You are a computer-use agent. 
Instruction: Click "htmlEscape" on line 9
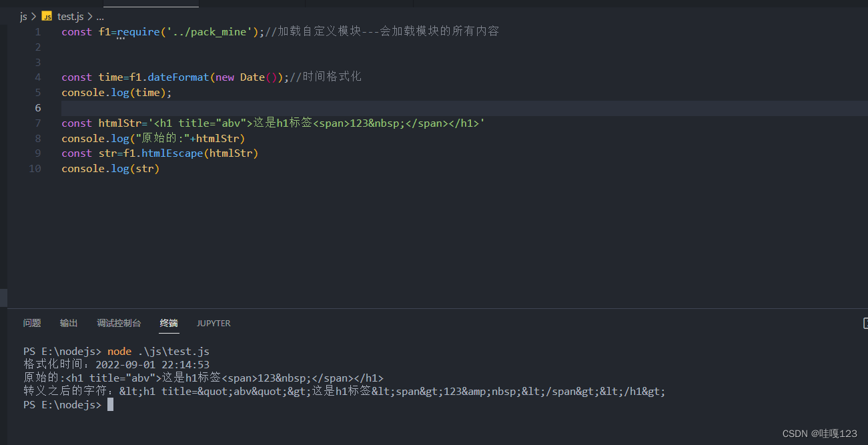(173, 153)
